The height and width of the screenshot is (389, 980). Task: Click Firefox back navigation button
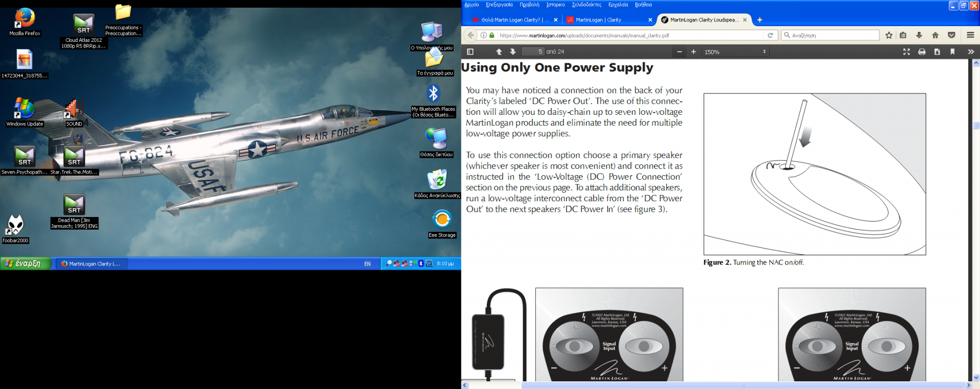(471, 35)
